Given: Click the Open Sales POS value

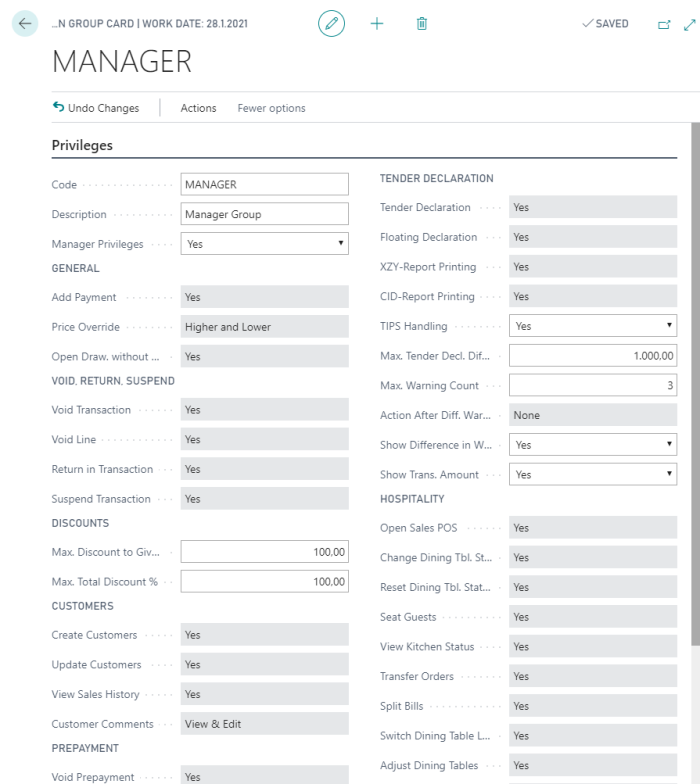Looking at the screenshot, I should tap(593, 528).
